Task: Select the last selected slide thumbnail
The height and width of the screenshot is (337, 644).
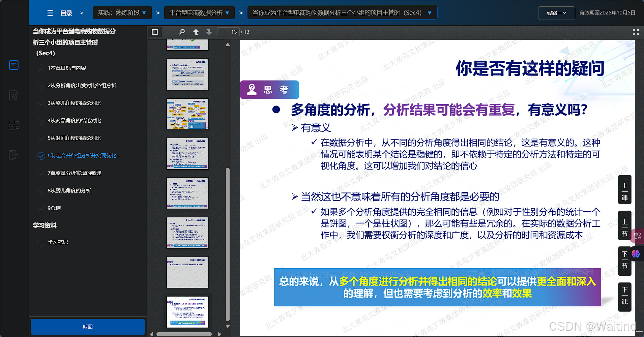Action: 187,312
